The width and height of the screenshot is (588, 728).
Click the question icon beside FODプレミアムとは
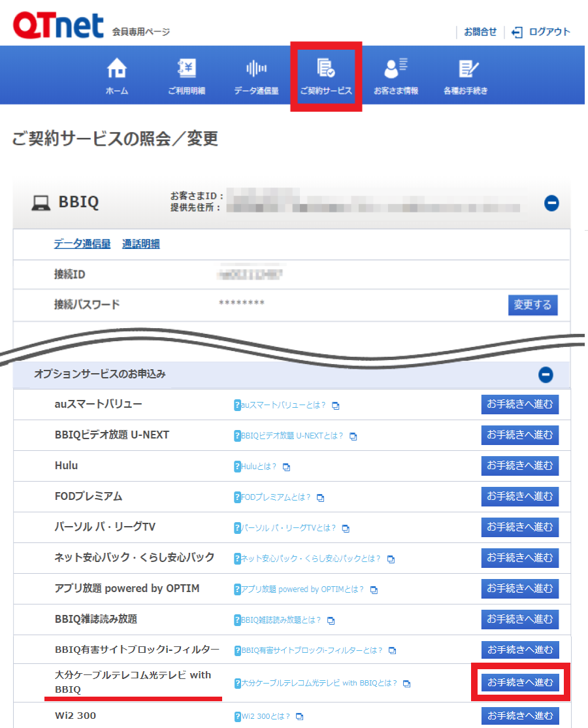click(237, 498)
